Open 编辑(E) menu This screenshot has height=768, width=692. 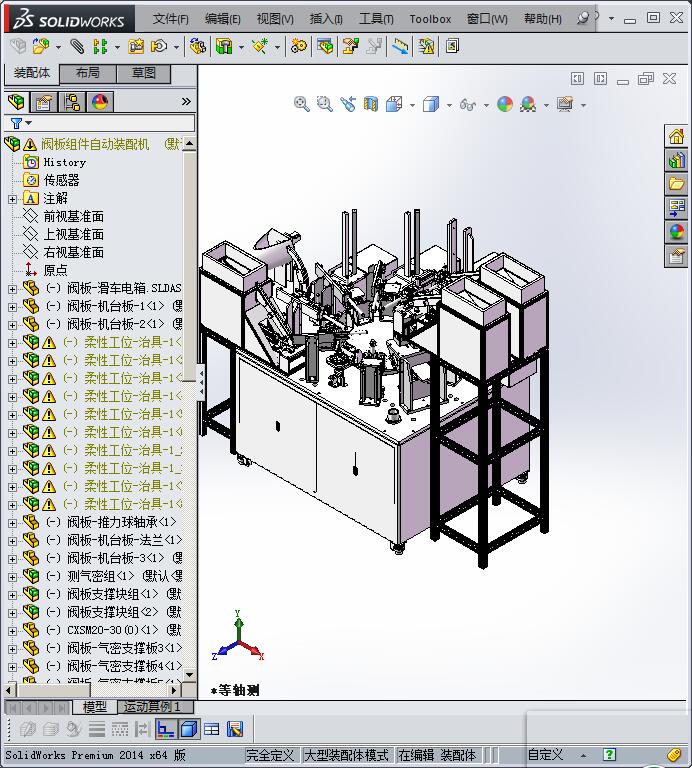click(223, 19)
